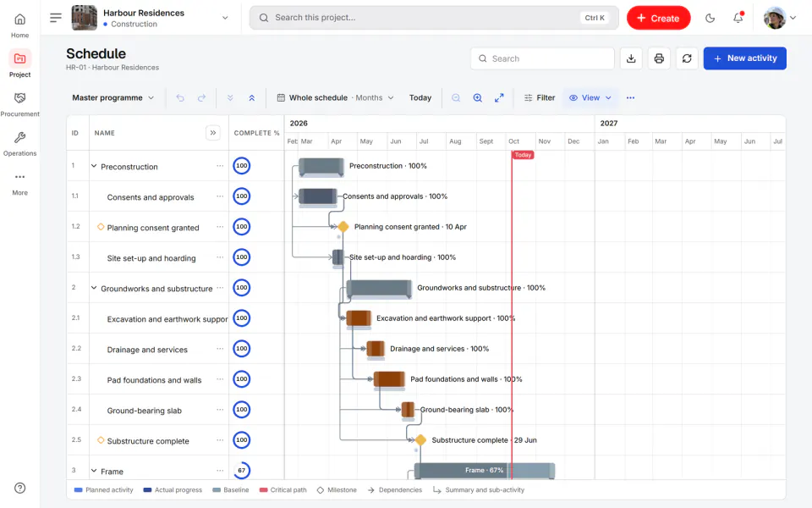
Task: Open the Filter options
Action: pos(540,97)
